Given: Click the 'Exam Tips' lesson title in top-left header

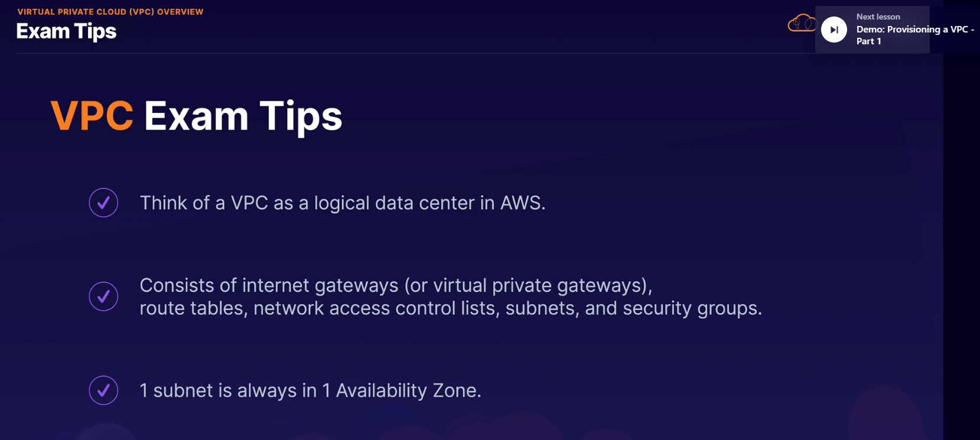Looking at the screenshot, I should click(66, 31).
